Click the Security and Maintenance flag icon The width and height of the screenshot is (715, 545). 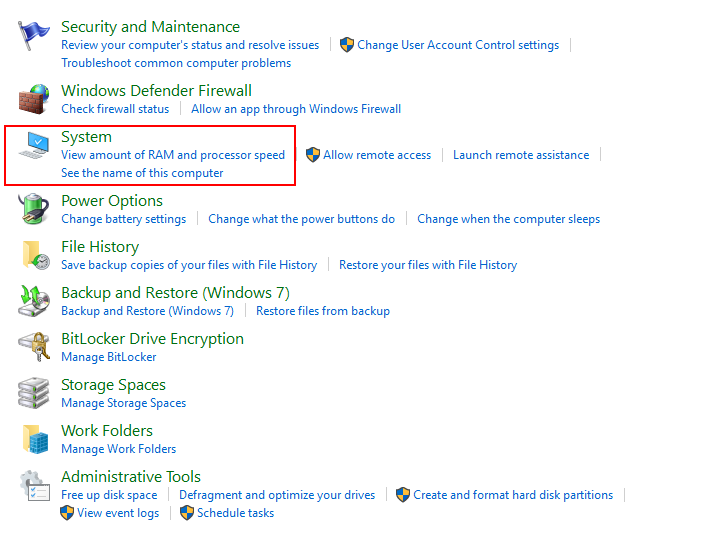click(x=33, y=35)
